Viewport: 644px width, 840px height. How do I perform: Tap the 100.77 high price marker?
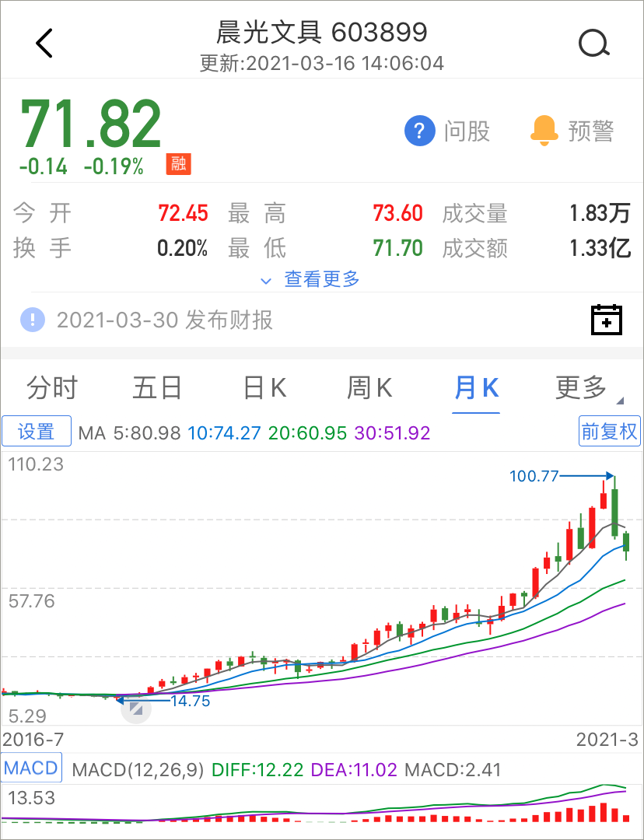click(x=534, y=476)
